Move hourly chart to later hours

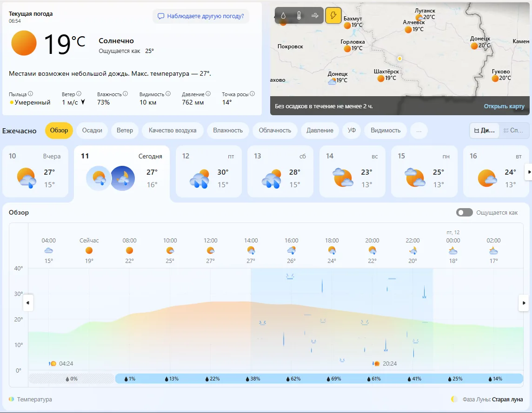(x=524, y=303)
